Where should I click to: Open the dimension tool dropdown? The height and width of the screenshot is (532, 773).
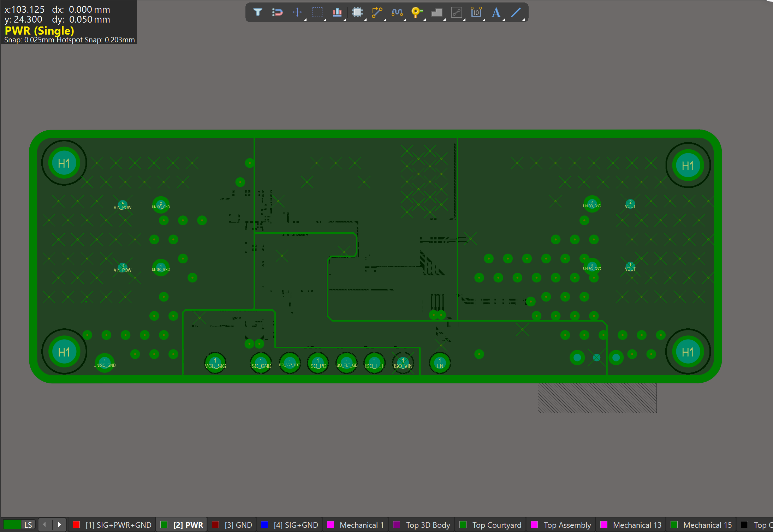click(x=484, y=20)
